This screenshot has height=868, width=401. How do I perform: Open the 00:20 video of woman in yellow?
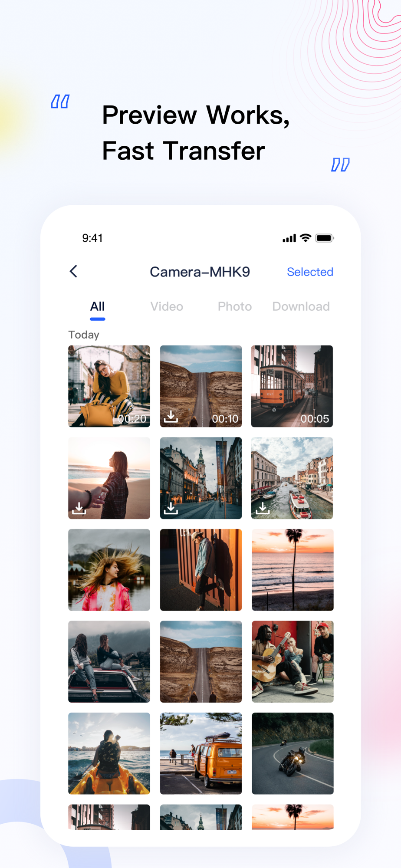109,386
